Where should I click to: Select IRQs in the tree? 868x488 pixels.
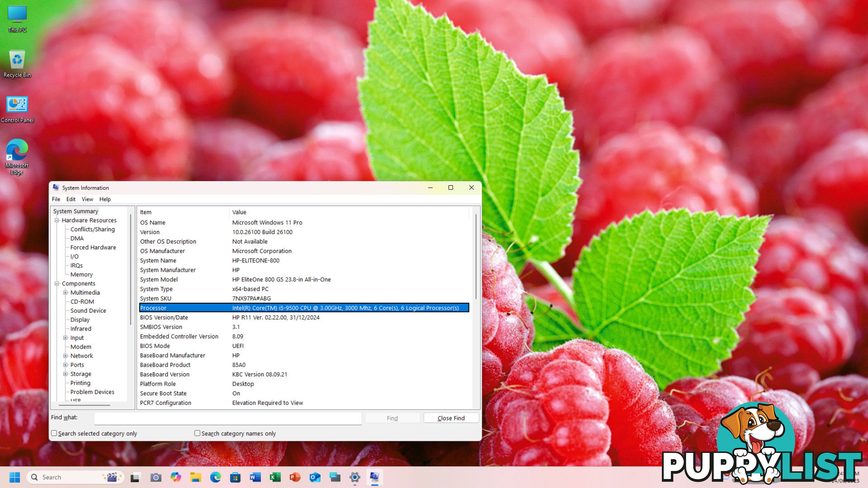click(76, 265)
